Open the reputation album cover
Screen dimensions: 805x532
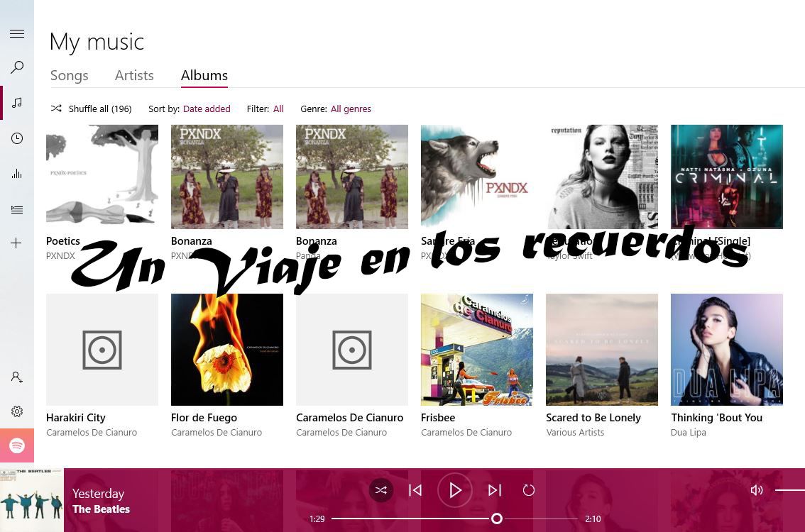point(602,177)
